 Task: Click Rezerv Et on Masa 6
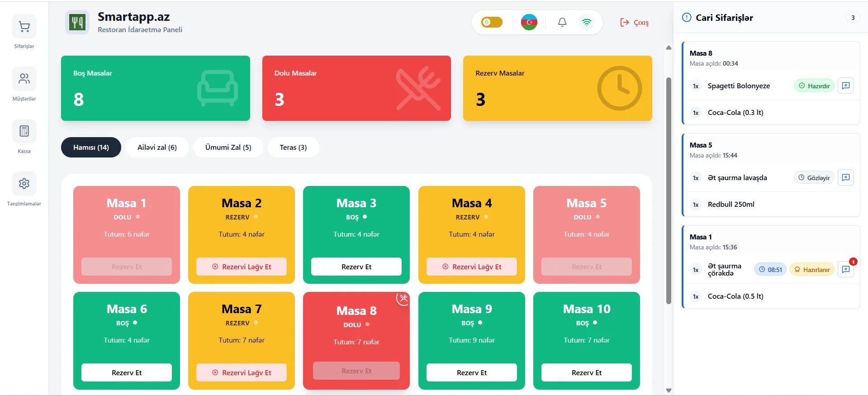pyautogui.click(x=127, y=372)
